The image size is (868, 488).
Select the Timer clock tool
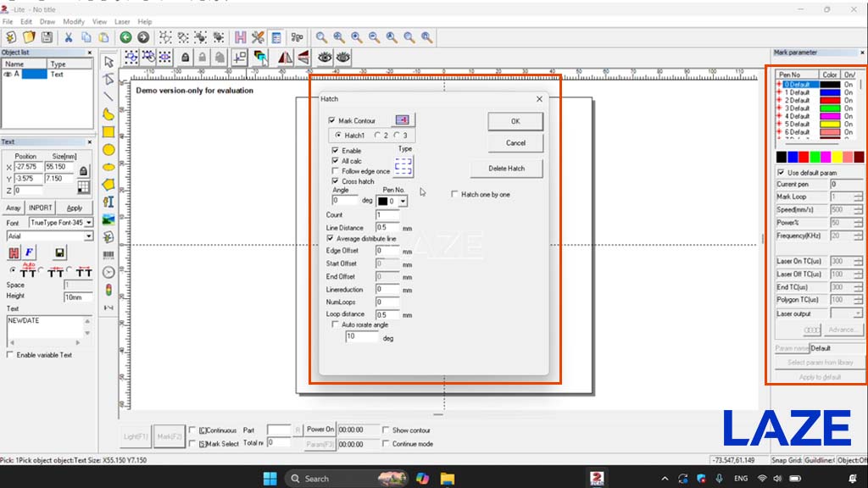108,272
